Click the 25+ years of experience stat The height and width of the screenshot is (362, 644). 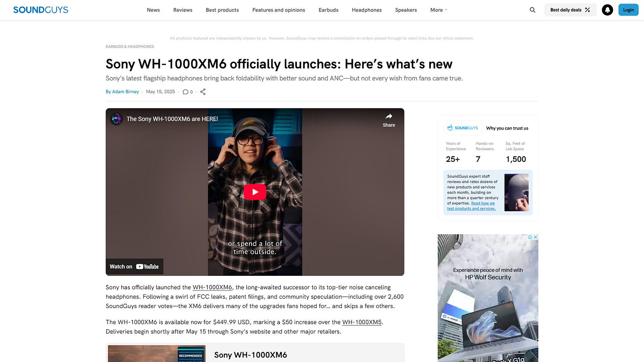coord(453,159)
